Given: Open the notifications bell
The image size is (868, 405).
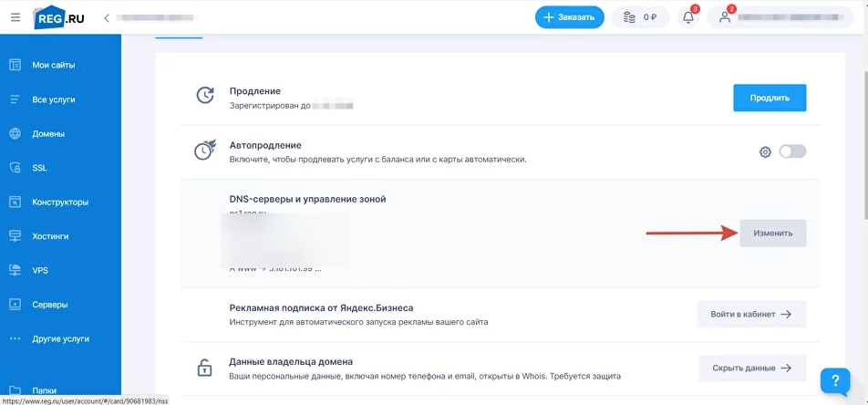Looking at the screenshot, I should [x=688, y=17].
